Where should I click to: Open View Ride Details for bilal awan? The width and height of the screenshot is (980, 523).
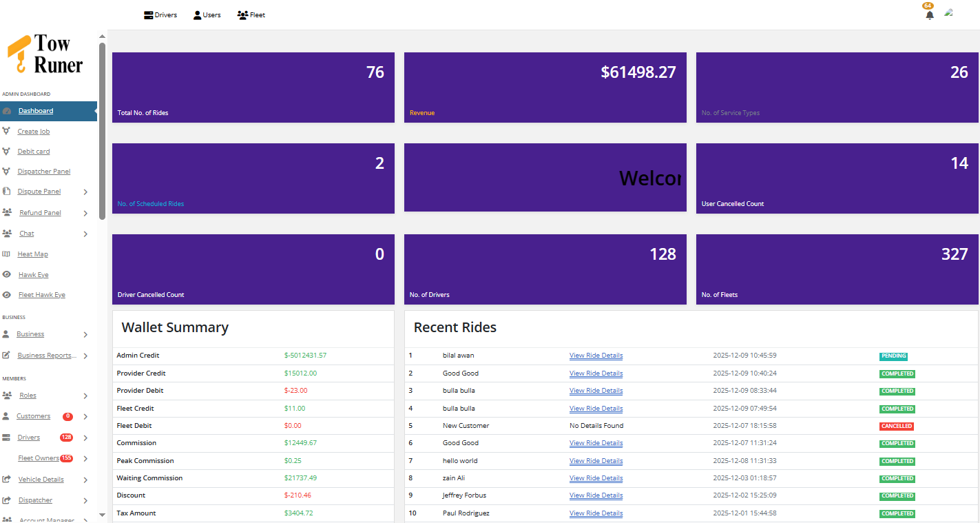595,356
